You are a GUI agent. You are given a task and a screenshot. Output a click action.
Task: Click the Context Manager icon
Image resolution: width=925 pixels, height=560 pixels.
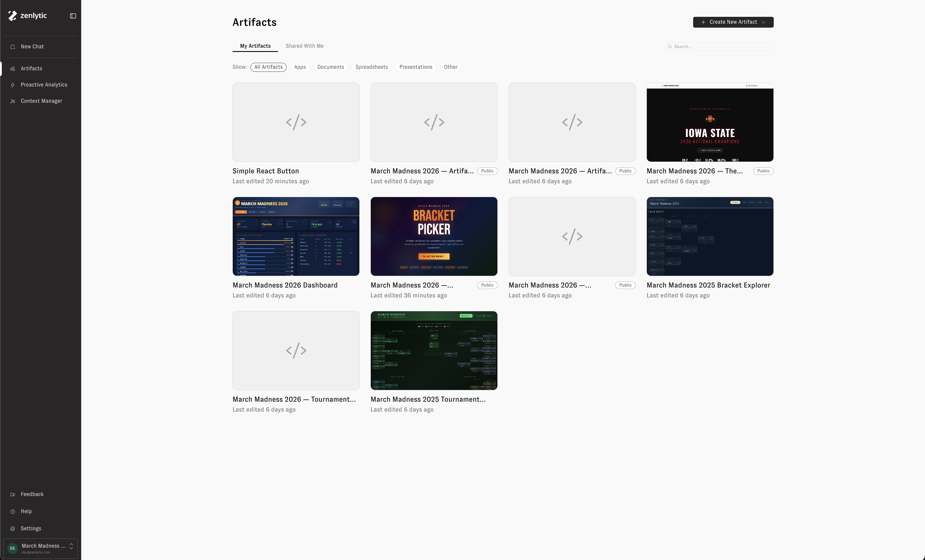13,101
